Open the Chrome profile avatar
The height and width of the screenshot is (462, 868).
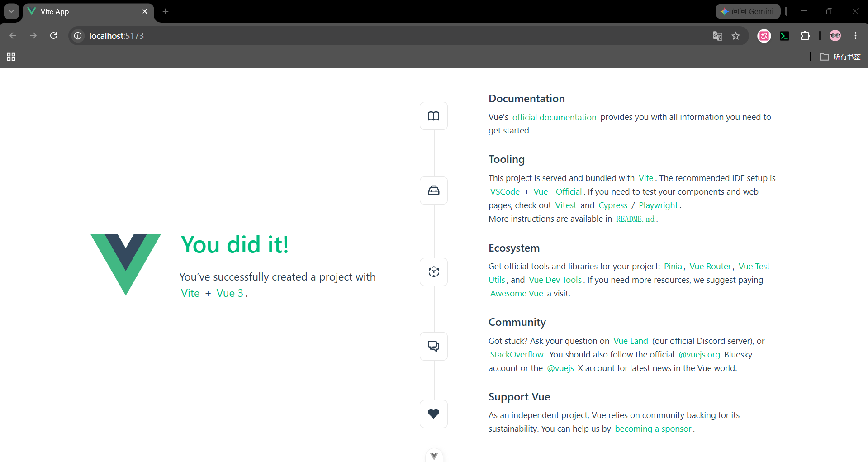[x=835, y=36]
